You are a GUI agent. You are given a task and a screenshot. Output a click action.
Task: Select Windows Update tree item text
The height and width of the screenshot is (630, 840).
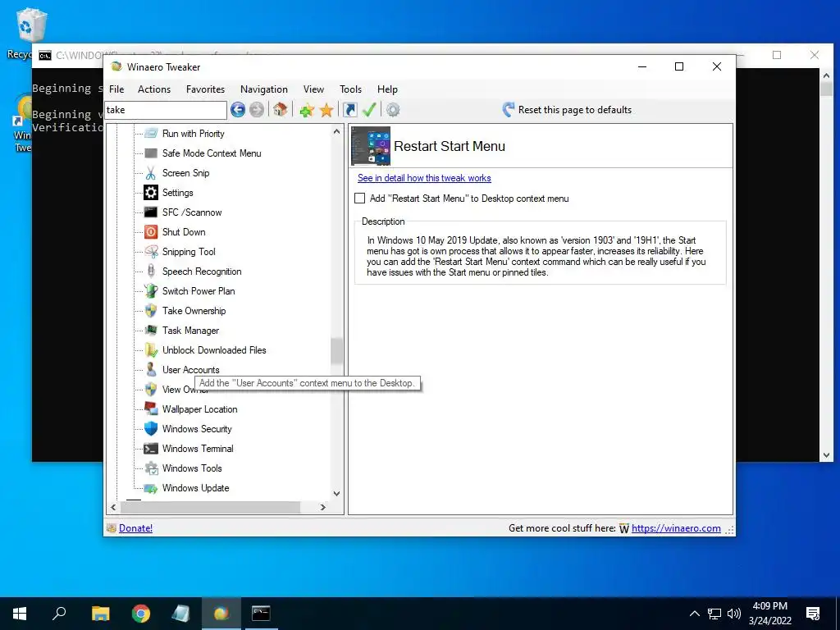click(195, 488)
